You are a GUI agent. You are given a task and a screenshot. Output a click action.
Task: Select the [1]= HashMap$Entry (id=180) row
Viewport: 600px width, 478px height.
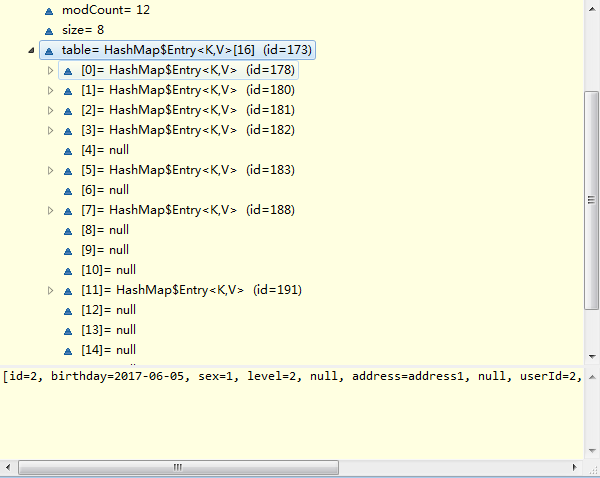coord(188,90)
